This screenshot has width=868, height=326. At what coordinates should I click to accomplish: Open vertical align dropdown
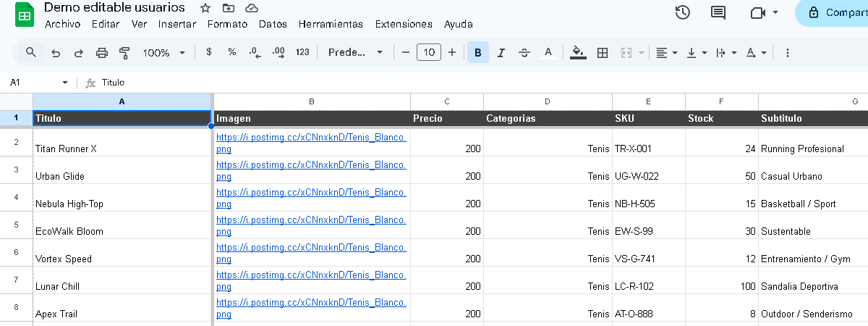pos(696,52)
